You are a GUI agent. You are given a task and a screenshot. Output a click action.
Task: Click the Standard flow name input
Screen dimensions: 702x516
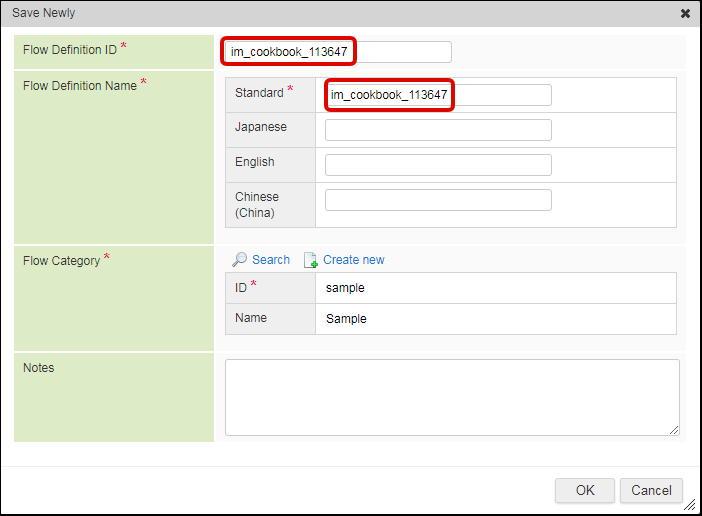point(438,95)
